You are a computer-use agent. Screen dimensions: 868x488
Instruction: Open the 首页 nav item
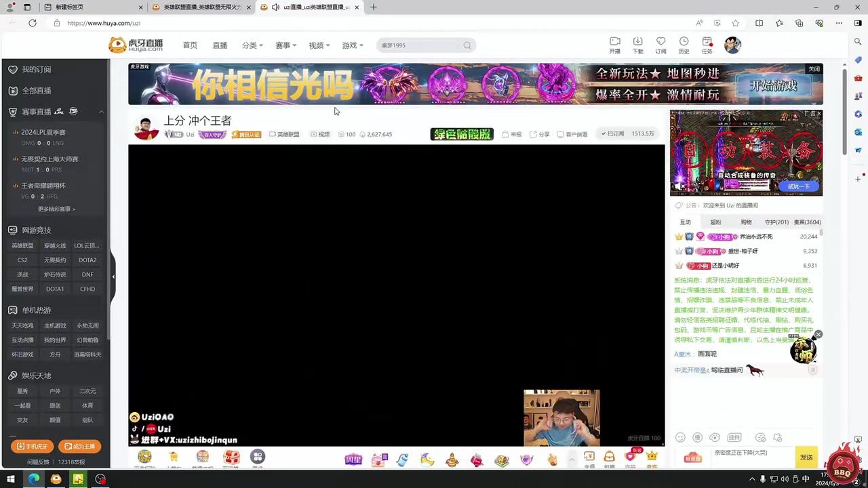[190, 45]
